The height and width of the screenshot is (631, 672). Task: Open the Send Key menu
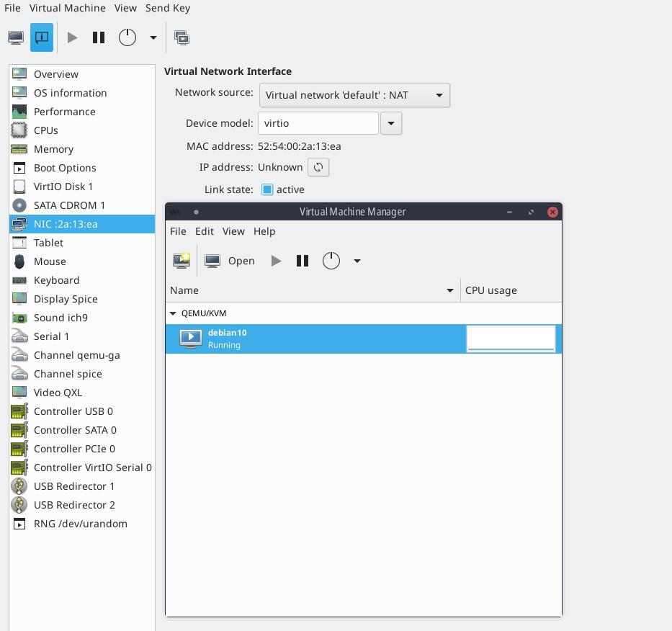168,8
